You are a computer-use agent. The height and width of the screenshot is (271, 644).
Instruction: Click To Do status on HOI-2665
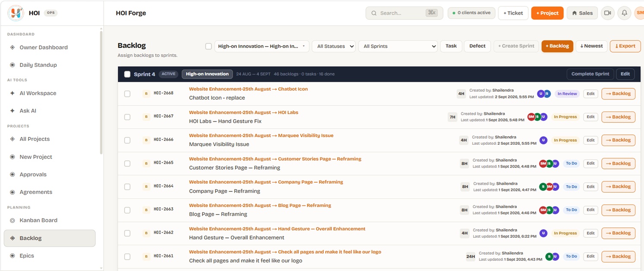(572, 163)
